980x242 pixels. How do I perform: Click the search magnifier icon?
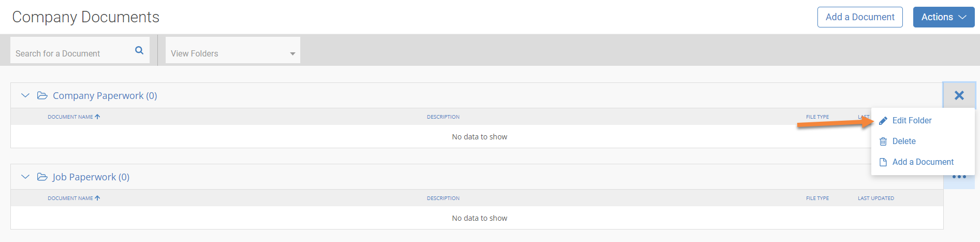pos(139,50)
